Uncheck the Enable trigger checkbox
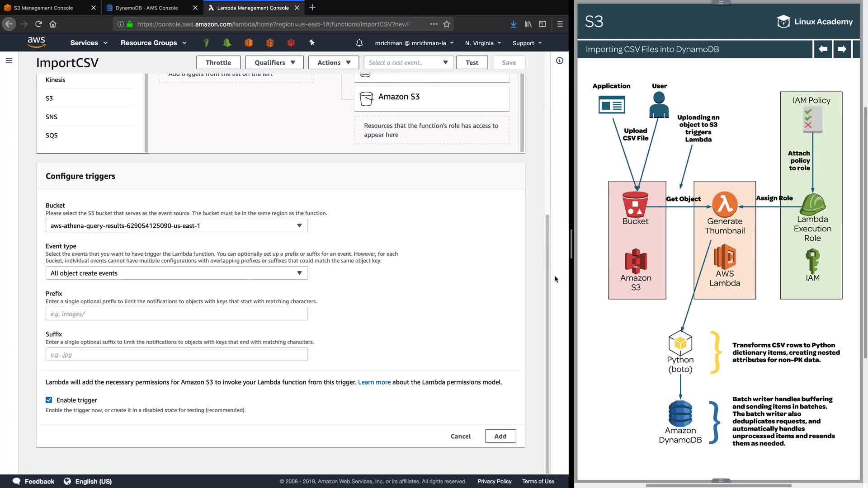Viewport: 868px width, 488px height. 49,400
